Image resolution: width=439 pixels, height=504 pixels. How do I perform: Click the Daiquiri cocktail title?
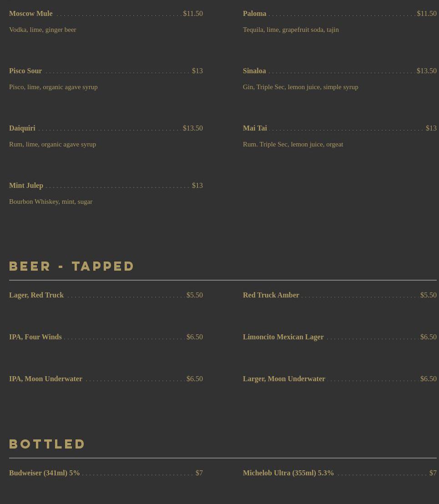click(x=22, y=128)
